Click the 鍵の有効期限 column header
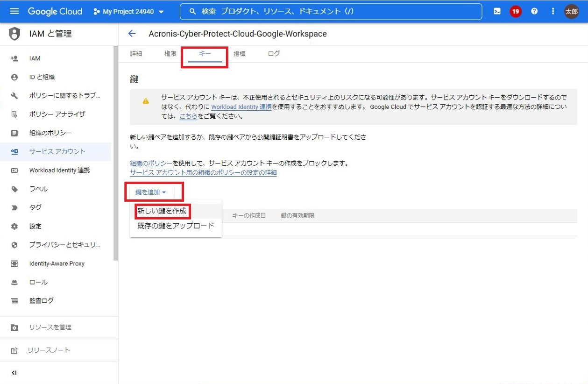Viewport: 588px width, 384px height. coord(298,216)
